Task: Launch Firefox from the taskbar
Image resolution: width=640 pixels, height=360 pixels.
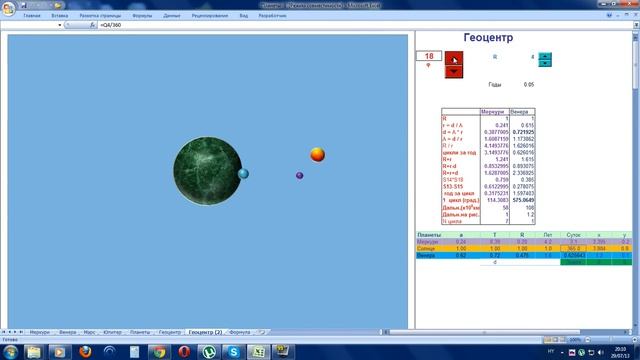Action: [85, 352]
